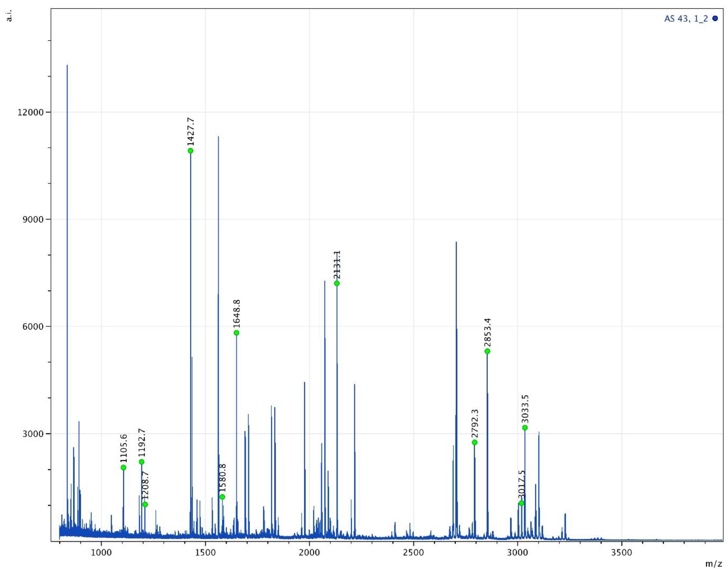The width and height of the screenshot is (728, 572).
Task: Click the green dot at peak 3017.5
Action: pos(521,503)
